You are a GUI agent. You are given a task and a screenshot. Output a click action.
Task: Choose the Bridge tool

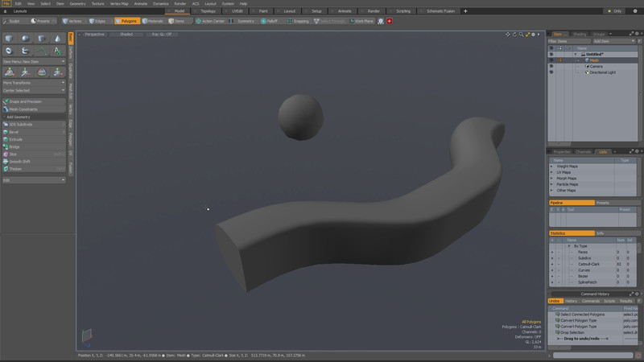tap(34, 147)
